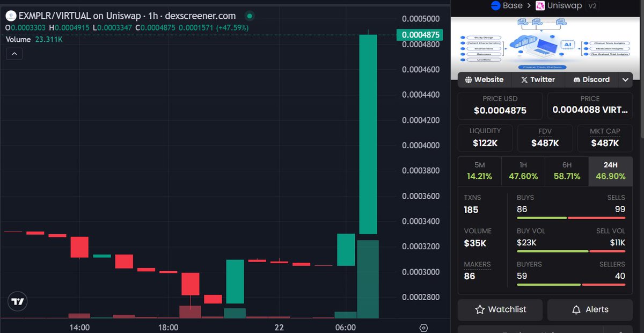Add token to Watchlist
The width and height of the screenshot is (644, 333).
point(500,310)
